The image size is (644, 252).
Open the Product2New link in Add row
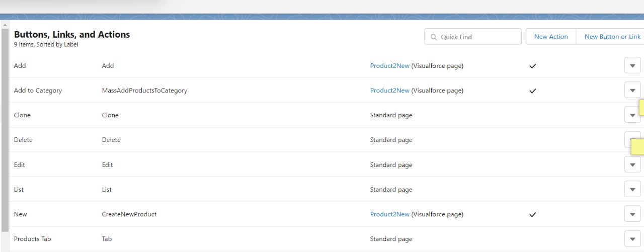[x=390, y=66]
